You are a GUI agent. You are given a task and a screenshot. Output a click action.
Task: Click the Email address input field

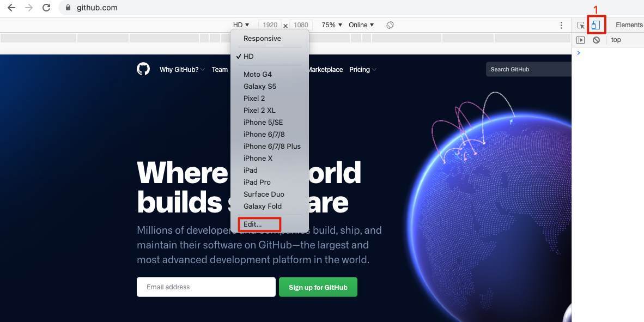206,287
